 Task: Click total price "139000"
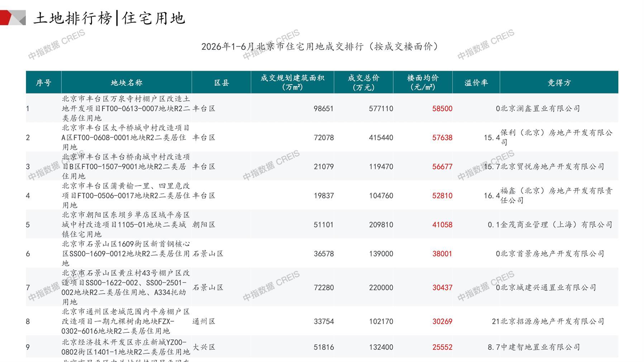click(x=381, y=254)
